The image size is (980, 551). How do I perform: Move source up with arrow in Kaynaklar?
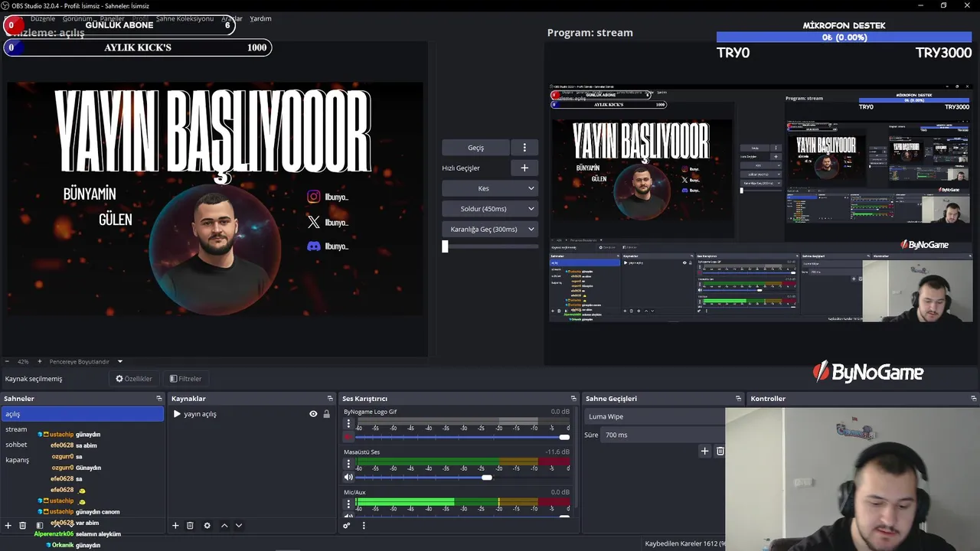pos(224,526)
